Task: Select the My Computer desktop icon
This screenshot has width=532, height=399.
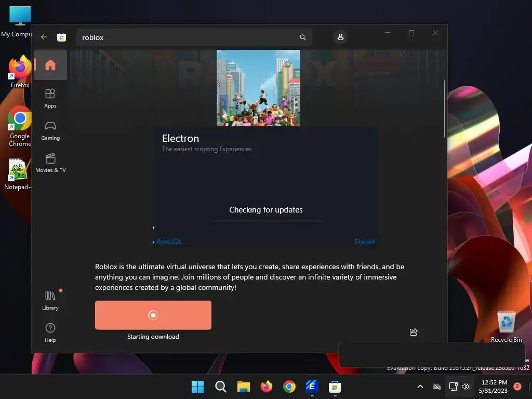Action: pyautogui.click(x=18, y=21)
